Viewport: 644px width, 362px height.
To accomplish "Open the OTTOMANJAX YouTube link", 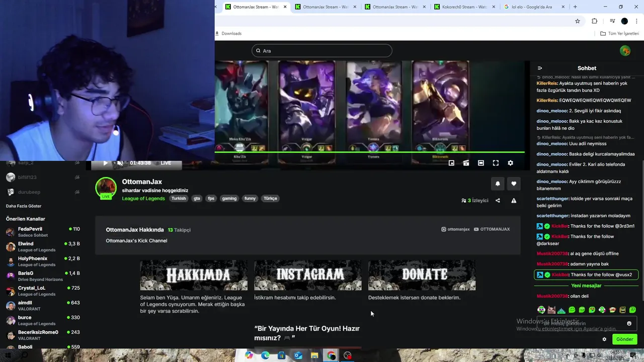I will click(492, 229).
